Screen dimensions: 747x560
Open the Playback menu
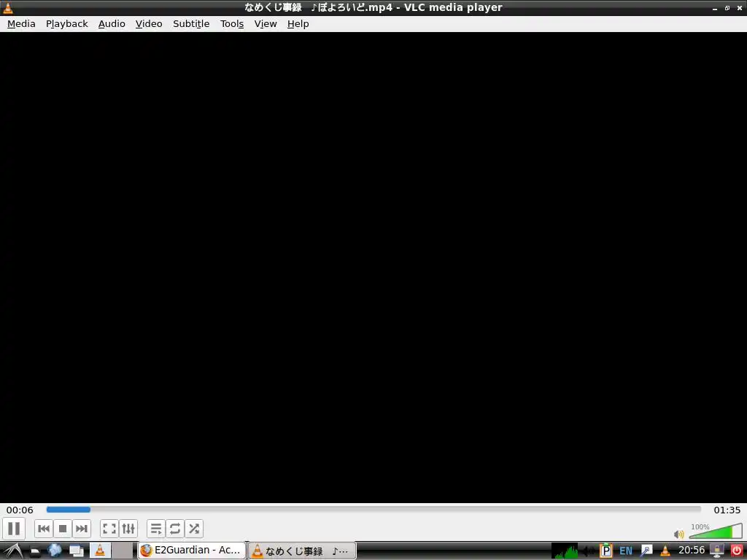click(x=67, y=24)
